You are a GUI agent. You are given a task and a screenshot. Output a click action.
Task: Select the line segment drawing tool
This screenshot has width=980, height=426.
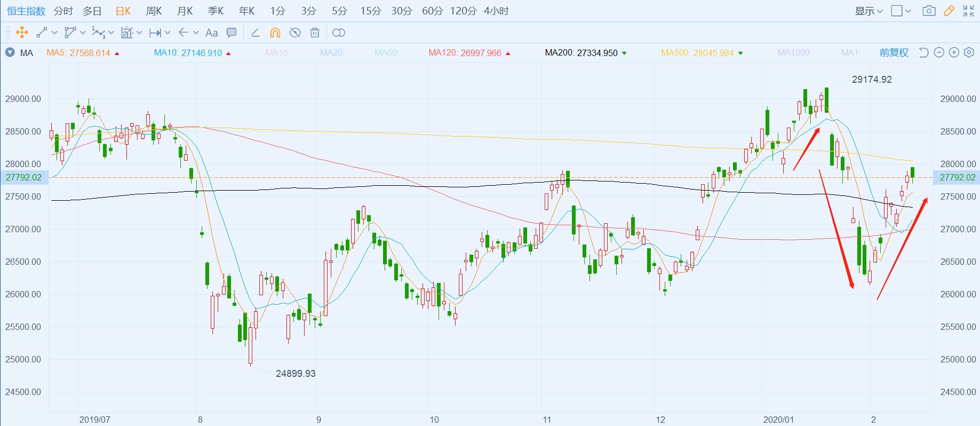pyautogui.click(x=42, y=33)
